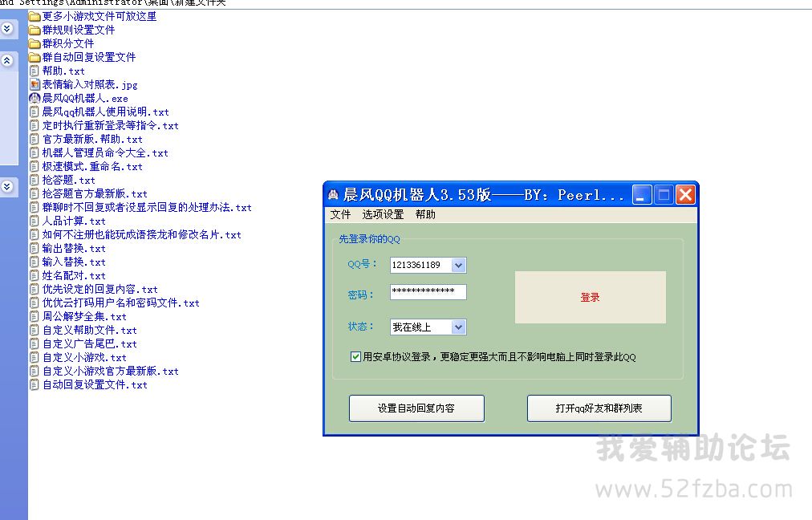
Task: Select the 表情输入对照表.jpg image icon
Action: 35,84
